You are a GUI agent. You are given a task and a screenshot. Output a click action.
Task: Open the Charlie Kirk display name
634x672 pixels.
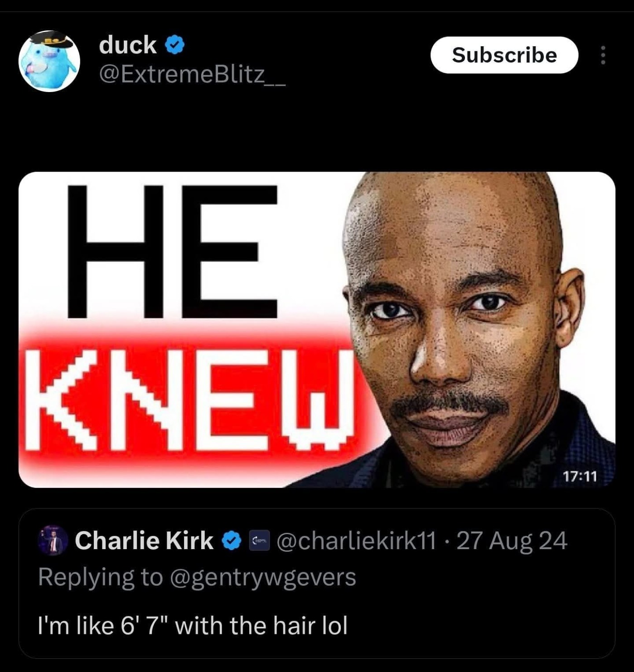(144, 541)
